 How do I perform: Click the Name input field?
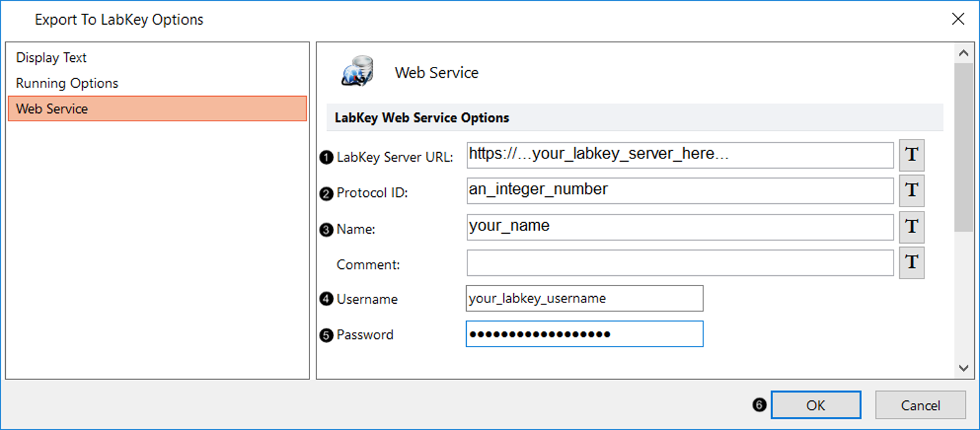(680, 227)
